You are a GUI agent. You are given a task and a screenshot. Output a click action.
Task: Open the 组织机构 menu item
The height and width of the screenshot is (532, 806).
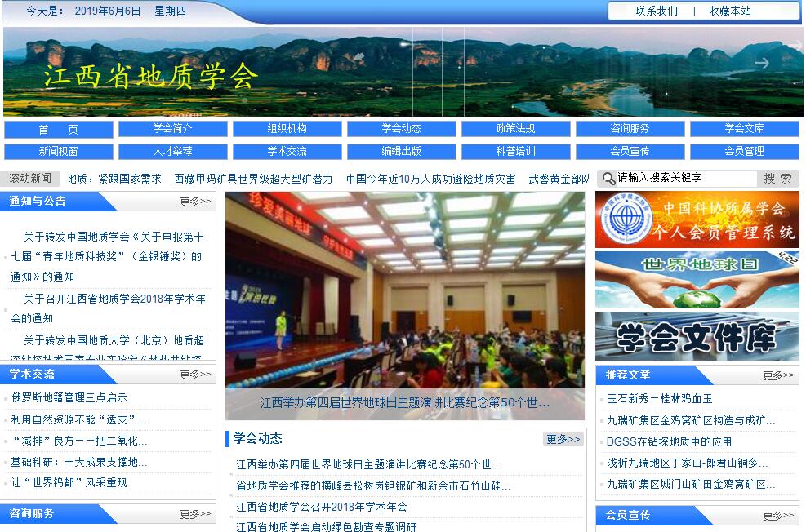[x=287, y=129]
